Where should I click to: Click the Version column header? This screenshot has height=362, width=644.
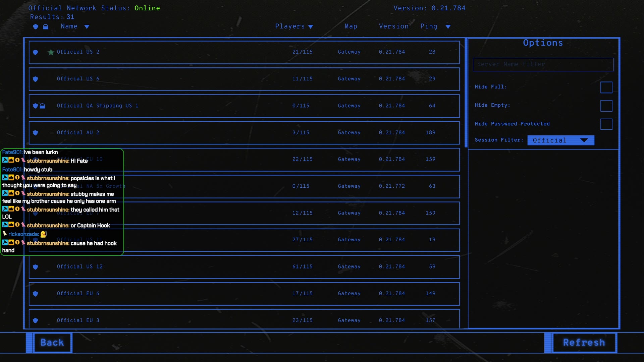394,26
